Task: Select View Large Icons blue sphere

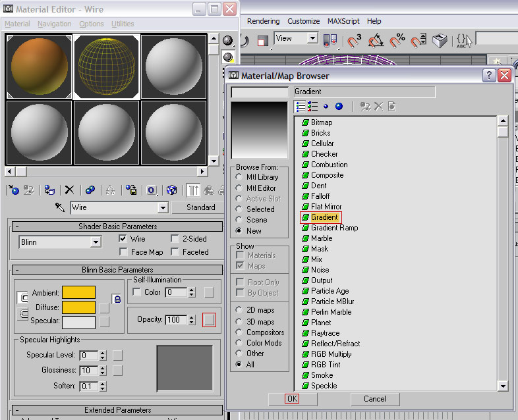Action: coord(339,106)
